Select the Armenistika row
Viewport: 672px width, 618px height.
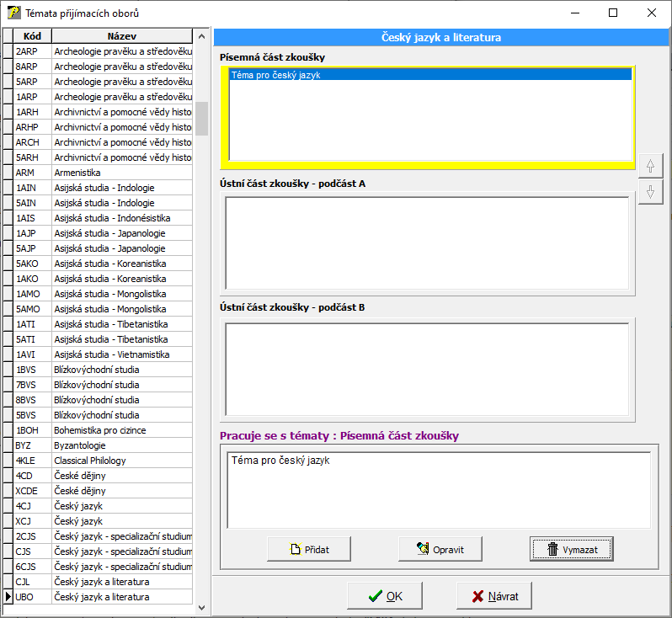pos(121,173)
